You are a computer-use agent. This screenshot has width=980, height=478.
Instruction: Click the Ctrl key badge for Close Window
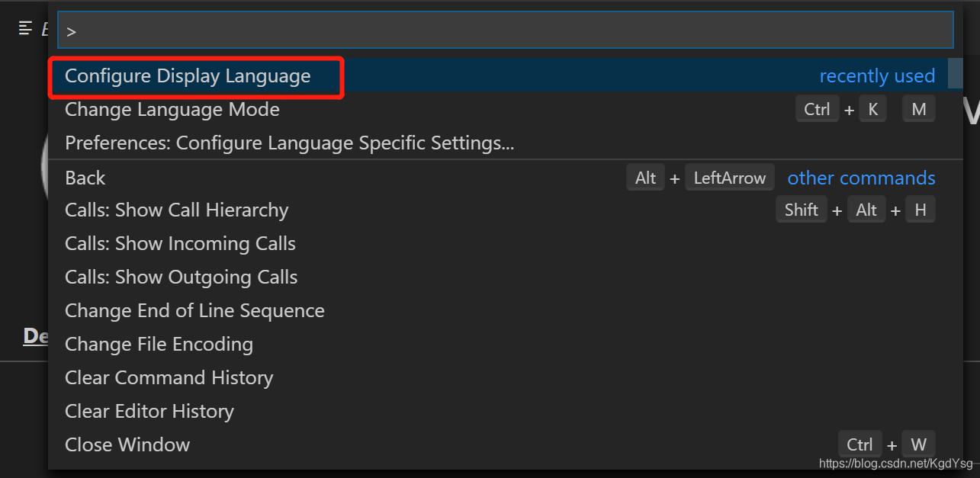coord(860,445)
